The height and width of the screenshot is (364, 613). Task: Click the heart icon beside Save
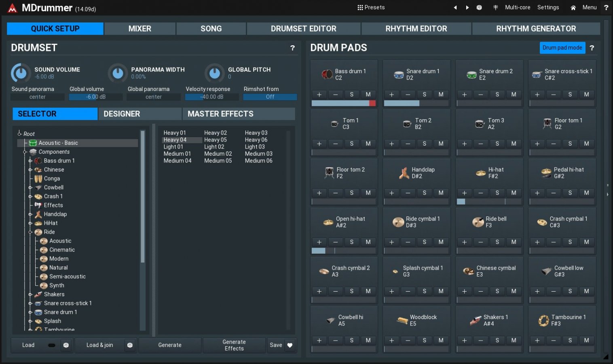(290, 345)
